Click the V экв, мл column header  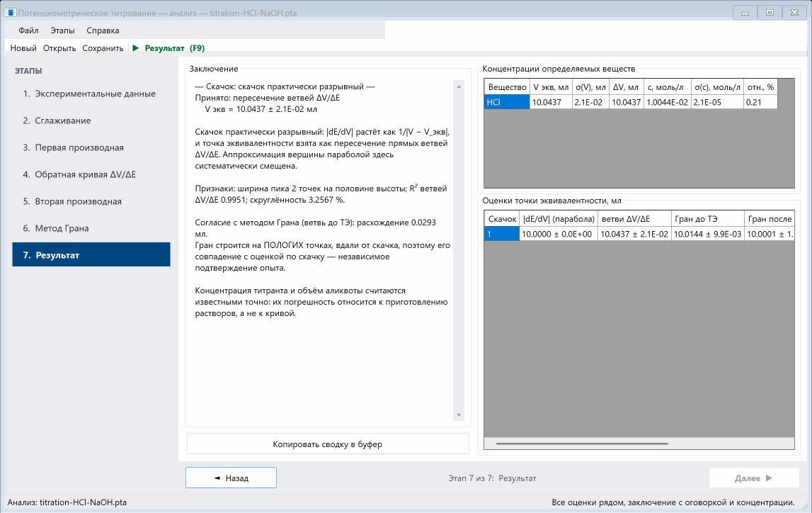coord(551,87)
